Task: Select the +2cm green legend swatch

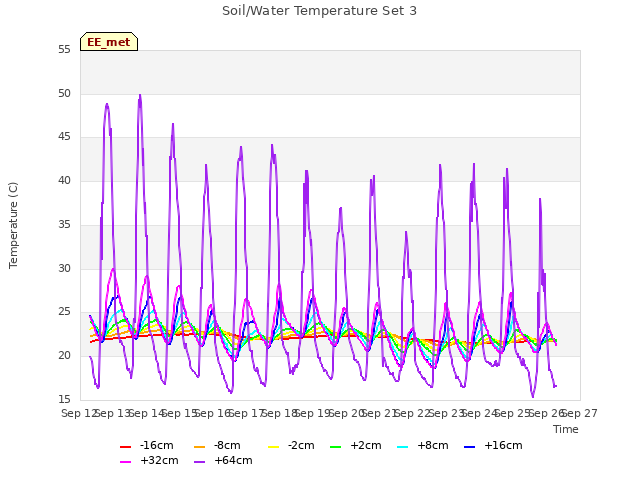Action: [336, 447]
